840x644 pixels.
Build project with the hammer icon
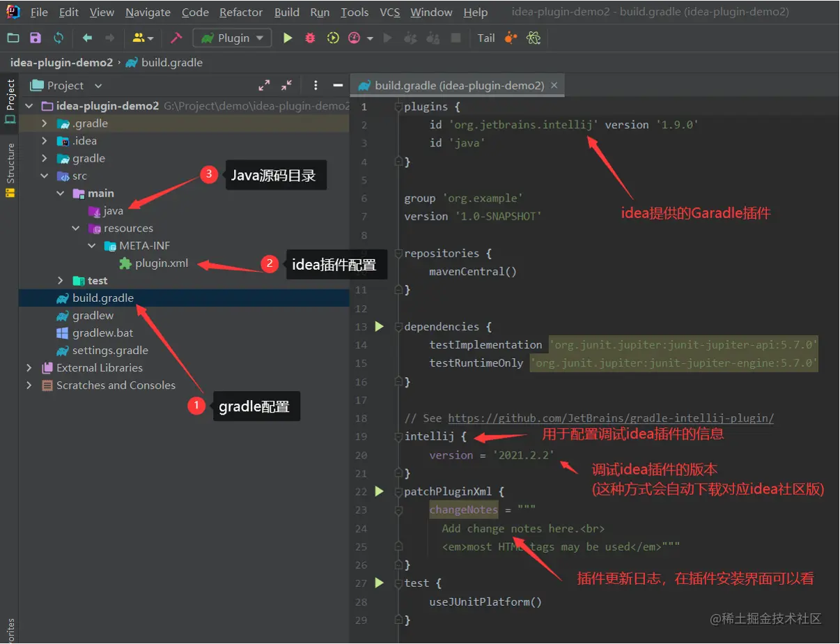(176, 38)
